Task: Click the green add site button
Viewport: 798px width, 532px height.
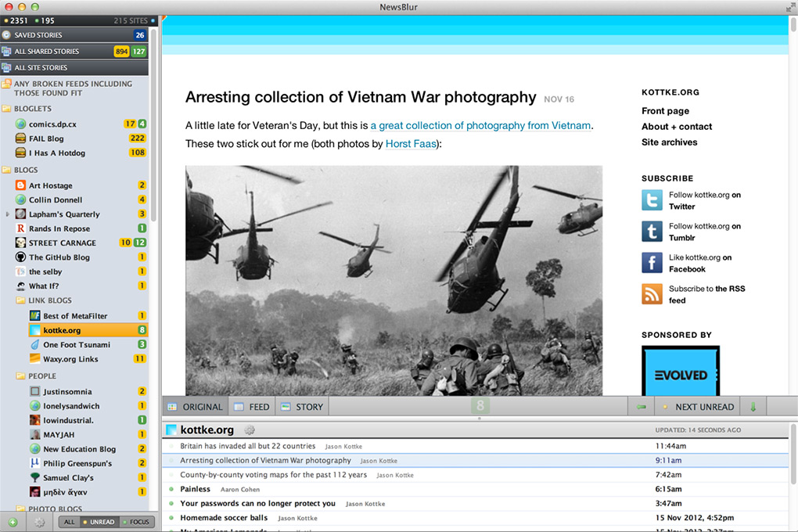Action: [13, 522]
